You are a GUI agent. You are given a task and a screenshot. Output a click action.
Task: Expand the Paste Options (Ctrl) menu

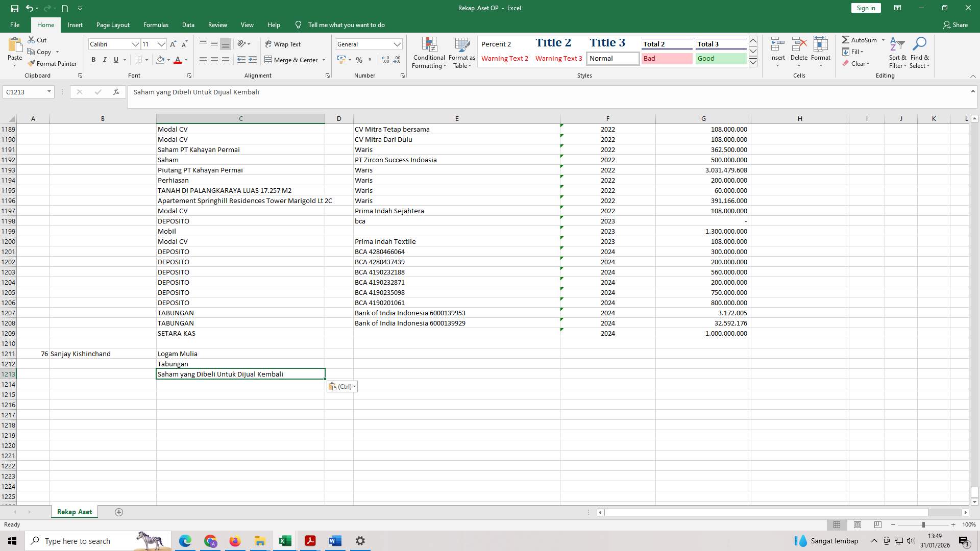click(355, 386)
